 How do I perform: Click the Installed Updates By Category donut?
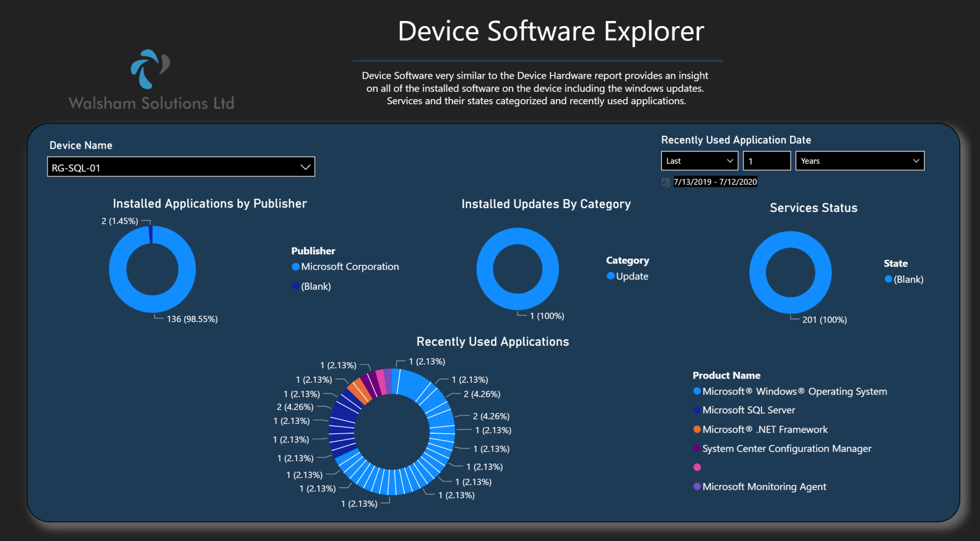coord(518,269)
